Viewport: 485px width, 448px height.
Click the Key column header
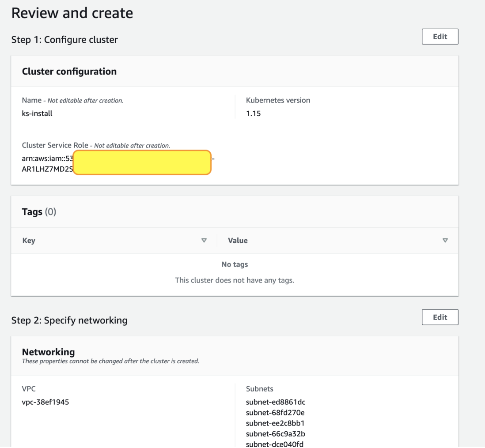(x=29, y=241)
